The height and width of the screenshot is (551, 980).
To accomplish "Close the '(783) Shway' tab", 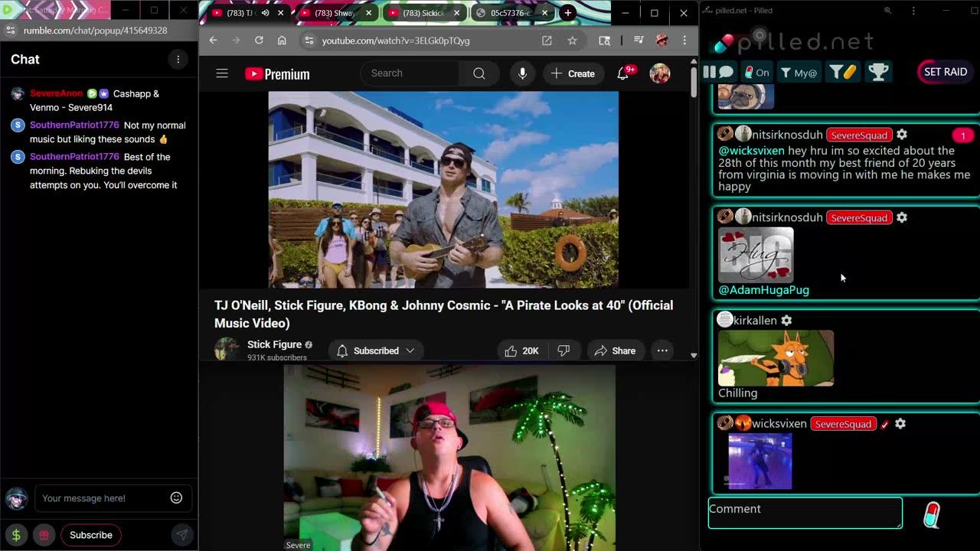I will pos(368,13).
